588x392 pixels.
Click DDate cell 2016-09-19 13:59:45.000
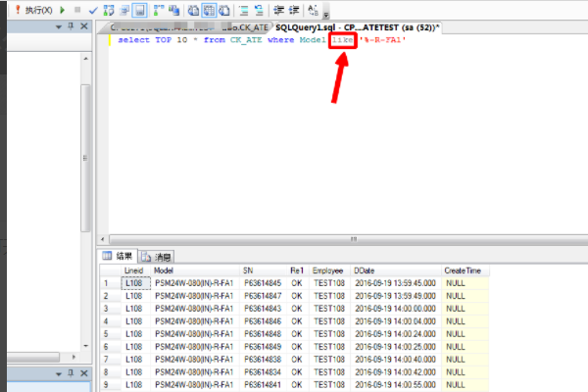396,283
